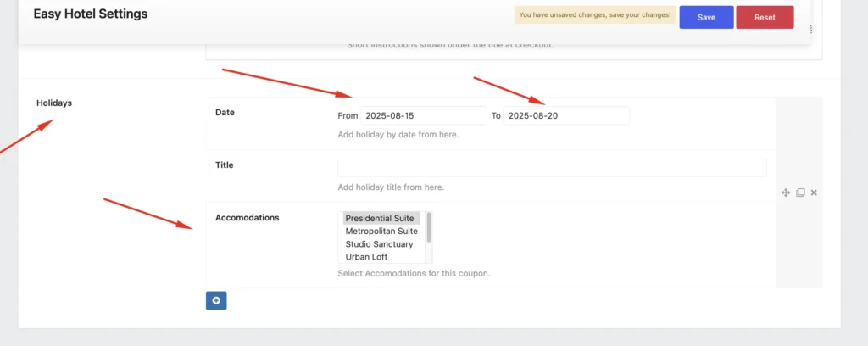This screenshot has height=346, width=868.
Task: Add a new holiday with plus button
Action: point(216,300)
